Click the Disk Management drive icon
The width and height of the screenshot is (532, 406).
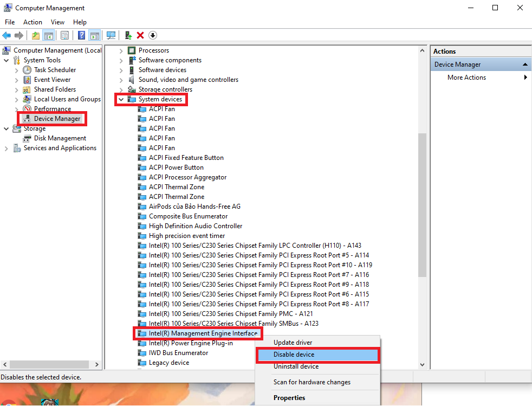(x=27, y=139)
